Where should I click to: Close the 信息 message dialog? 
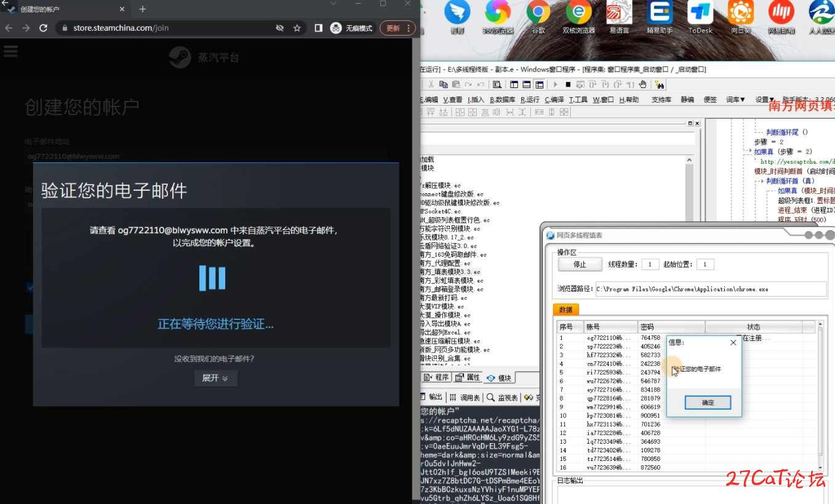click(x=732, y=342)
